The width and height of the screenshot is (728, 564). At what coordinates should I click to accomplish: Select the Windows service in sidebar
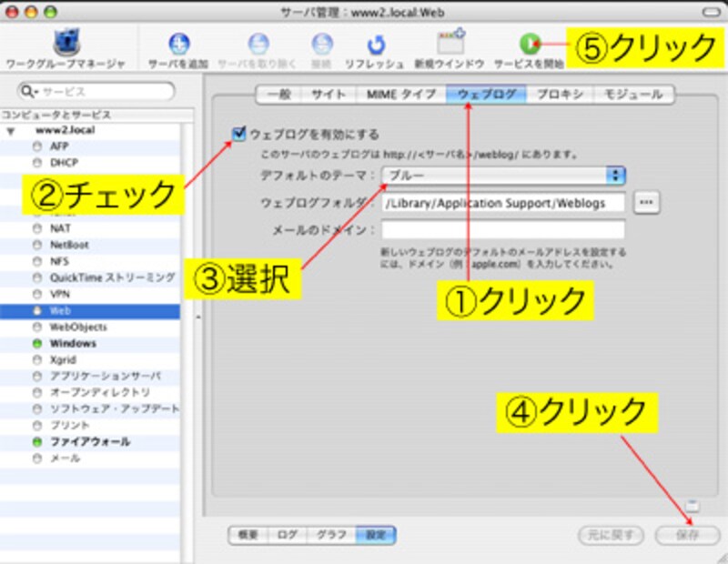pyautogui.click(x=73, y=344)
